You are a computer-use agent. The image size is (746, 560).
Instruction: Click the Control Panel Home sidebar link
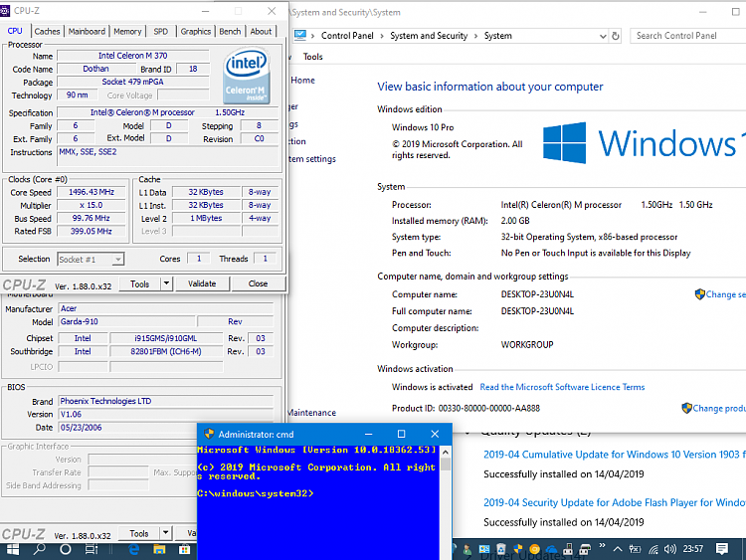pyautogui.click(x=302, y=80)
